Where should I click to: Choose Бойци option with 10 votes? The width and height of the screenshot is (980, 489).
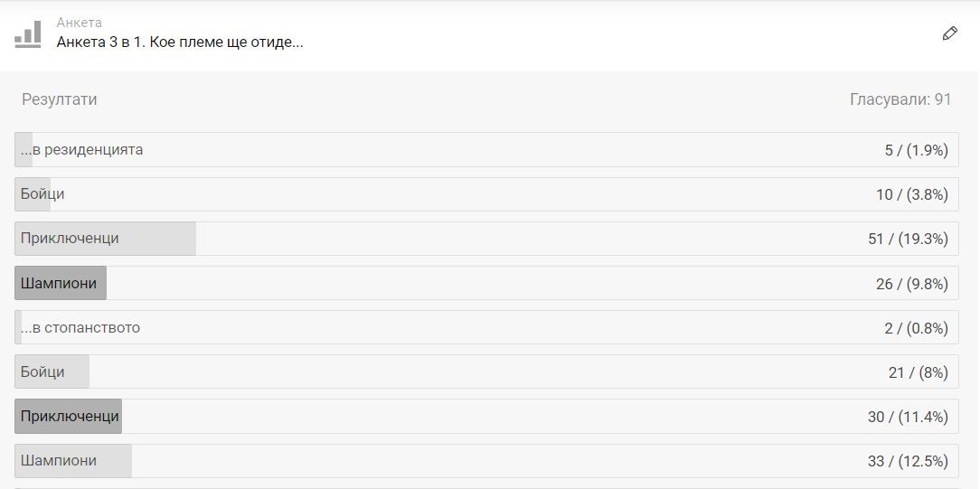(x=486, y=194)
